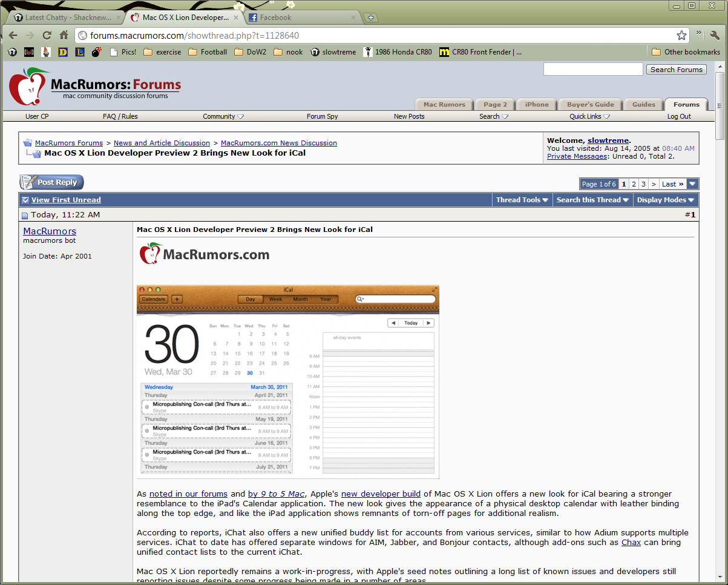
Task: Open the DoW2 bookmarks folder
Action: (x=250, y=52)
